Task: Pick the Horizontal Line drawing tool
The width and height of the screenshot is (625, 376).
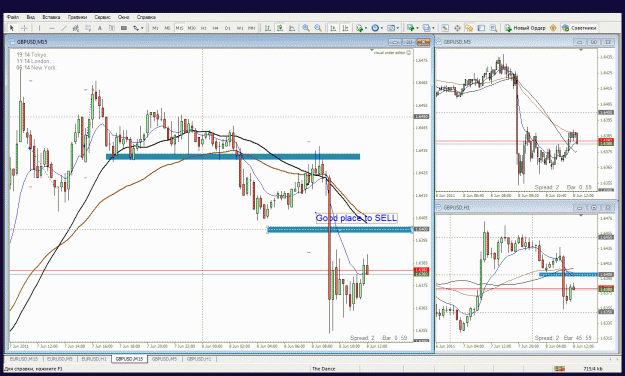Action: (x=51, y=28)
